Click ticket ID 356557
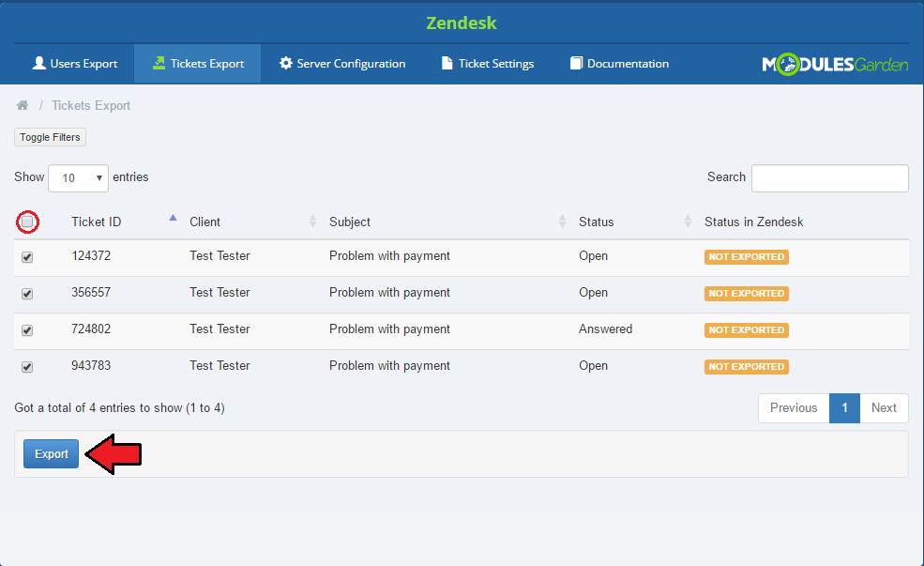This screenshot has width=924, height=566. coord(91,293)
